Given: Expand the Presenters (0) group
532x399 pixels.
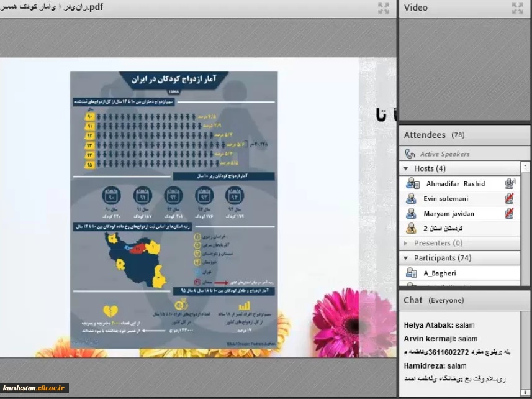Looking at the screenshot, I should point(407,243).
